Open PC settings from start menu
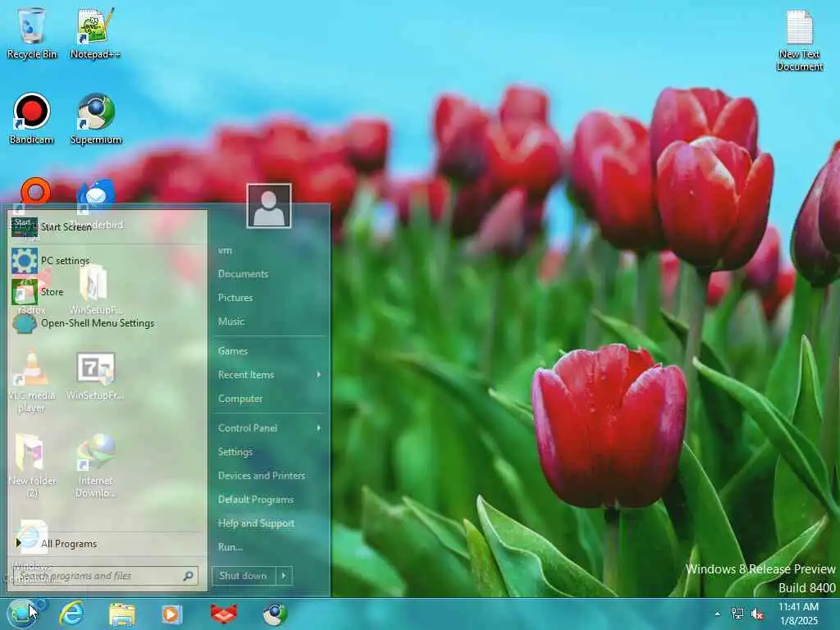Screen dimensions: 840x630 pyautogui.click(x=106, y=261)
